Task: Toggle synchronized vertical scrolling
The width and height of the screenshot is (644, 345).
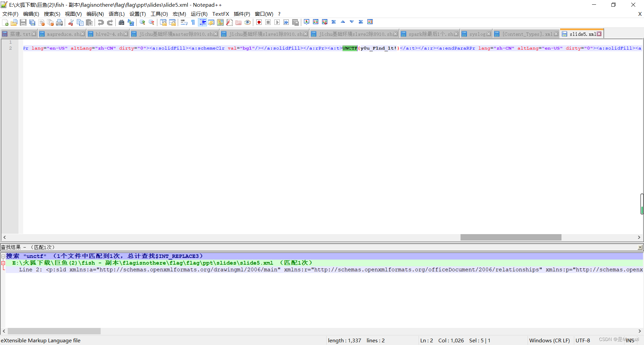Action: point(163,22)
